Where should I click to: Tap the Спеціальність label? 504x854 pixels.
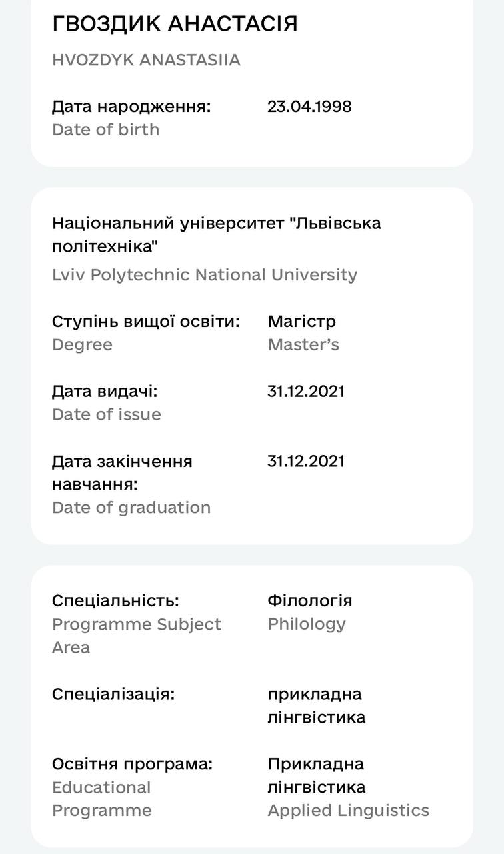(115, 600)
